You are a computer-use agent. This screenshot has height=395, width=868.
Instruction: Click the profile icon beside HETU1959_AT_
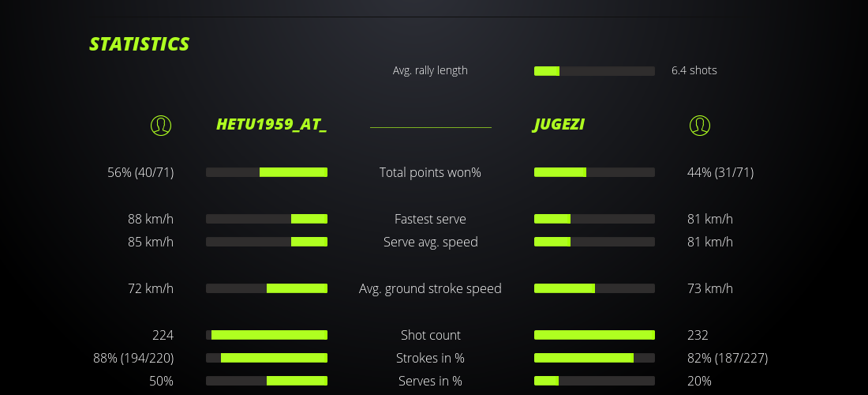(x=161, y=125)
